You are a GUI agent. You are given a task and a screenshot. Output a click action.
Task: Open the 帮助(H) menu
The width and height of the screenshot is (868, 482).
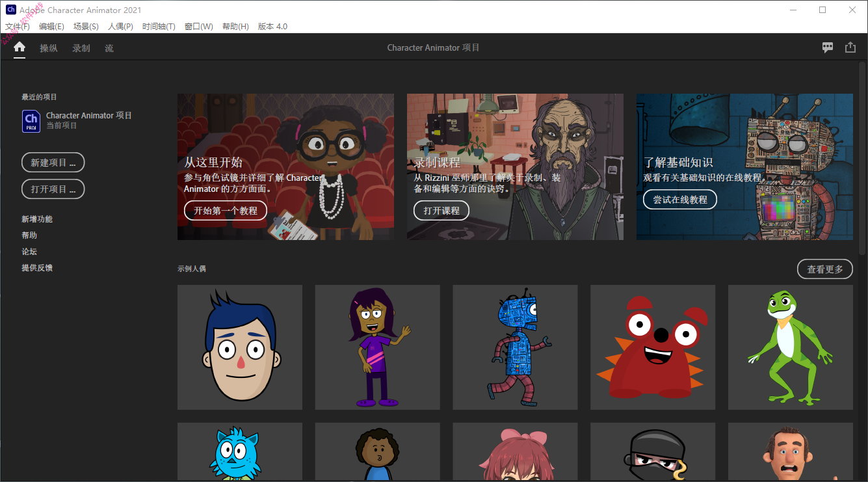point(235,27)
